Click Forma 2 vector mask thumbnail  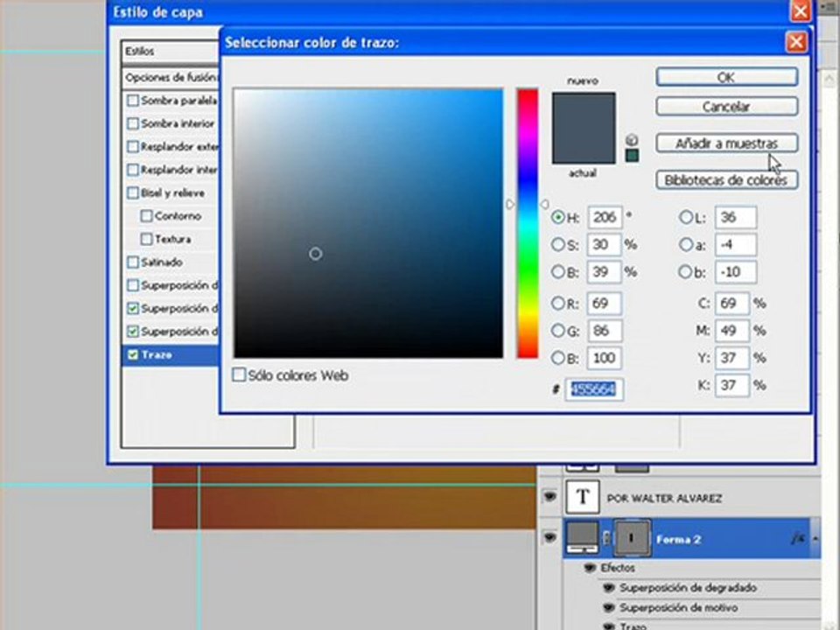[x=632, y=537]
